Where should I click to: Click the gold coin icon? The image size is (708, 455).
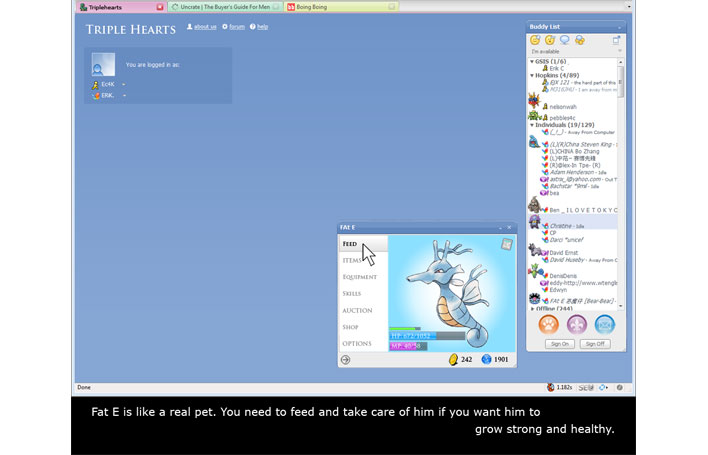(x=453, y=359)
